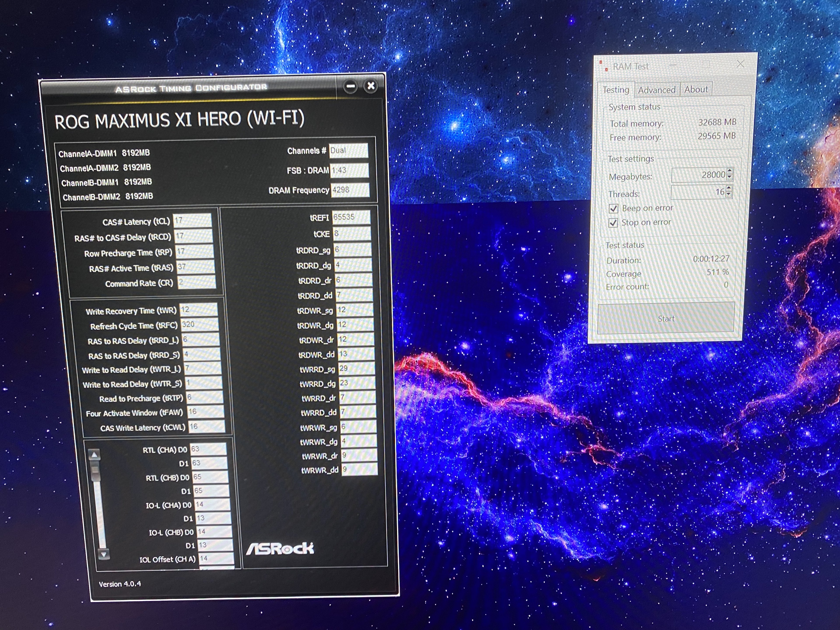Close the RAM Test window
Viewport: 840px width, 630px height.
pos(740,64)
